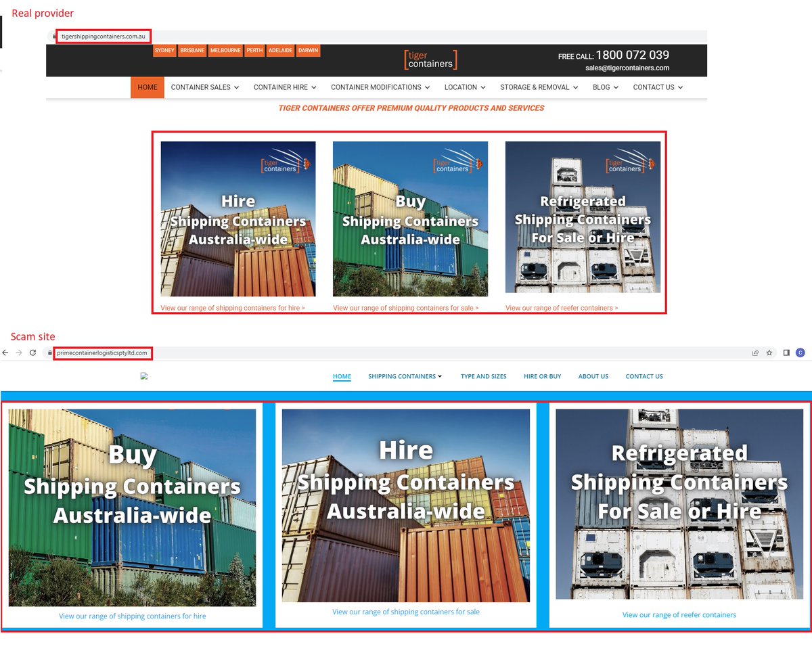Viewport: 812px width, 657px height.
Task: Open CONTACT US on the scam site
Action: 644,376
